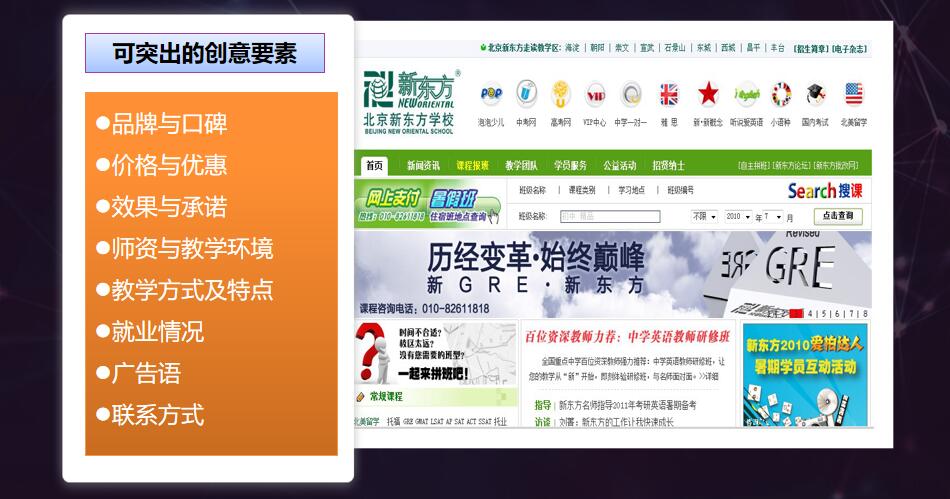The image size is (950, 499).
Task: Select banner slide number 8
Action: click(x=865, y=314)
